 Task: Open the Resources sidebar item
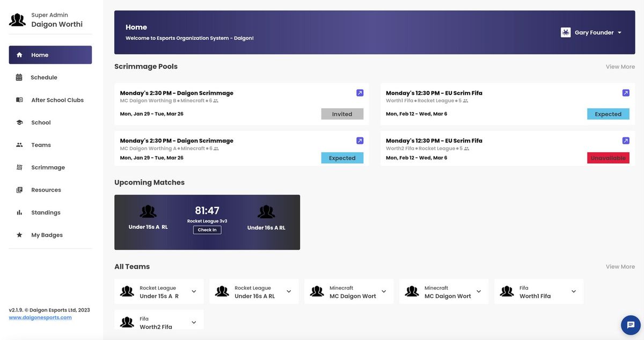click(50, 190)
